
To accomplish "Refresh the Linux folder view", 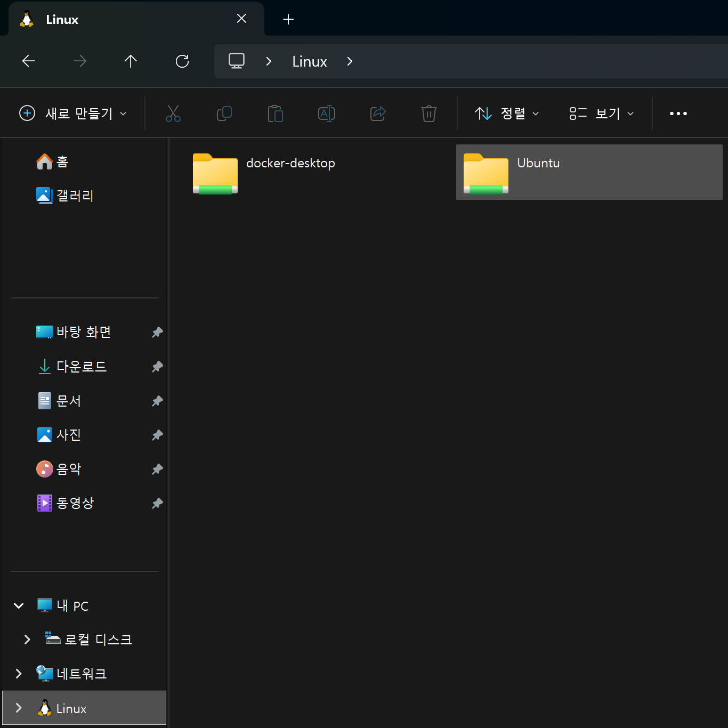I will (182, 61).
